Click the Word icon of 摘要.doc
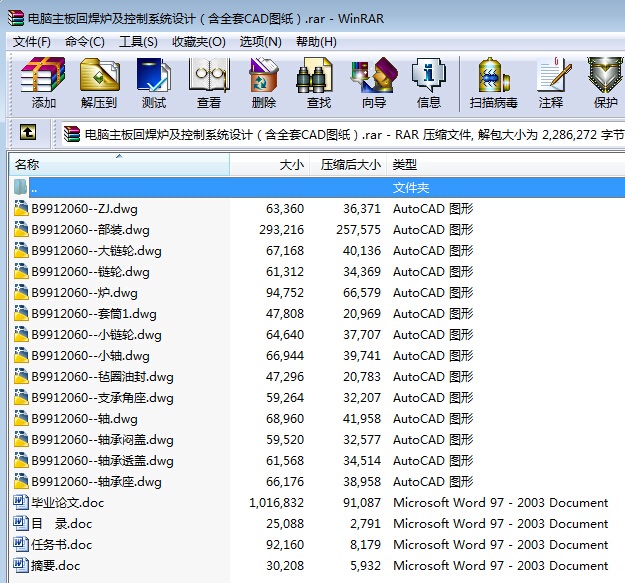Viewport: 625px width, 583px height. tap(21, 565)
